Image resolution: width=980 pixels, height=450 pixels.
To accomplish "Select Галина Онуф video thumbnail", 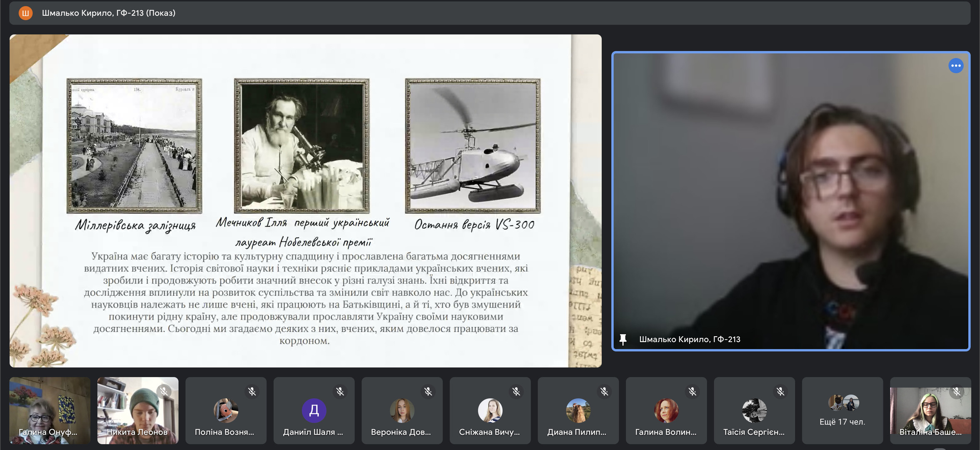I will point(50,410).
